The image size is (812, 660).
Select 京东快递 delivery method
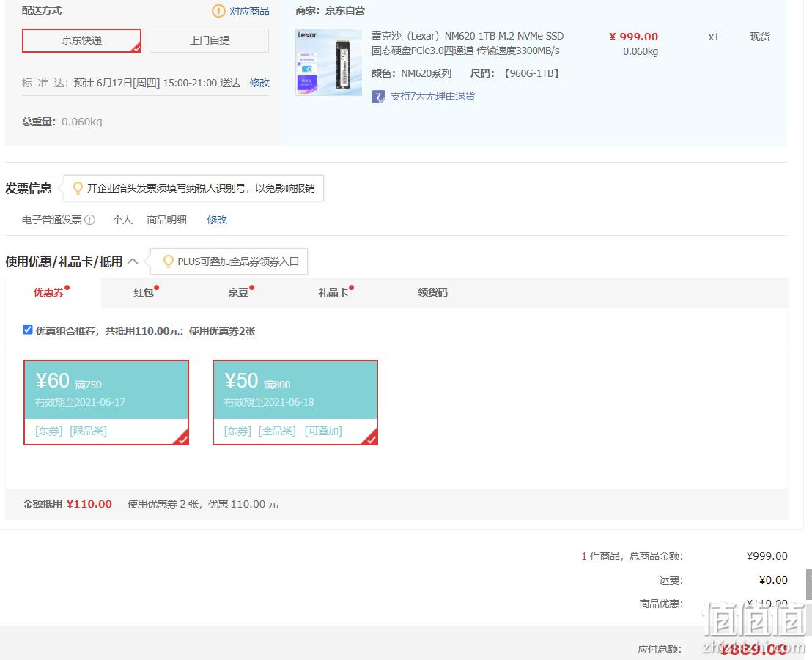coord(81,40)
